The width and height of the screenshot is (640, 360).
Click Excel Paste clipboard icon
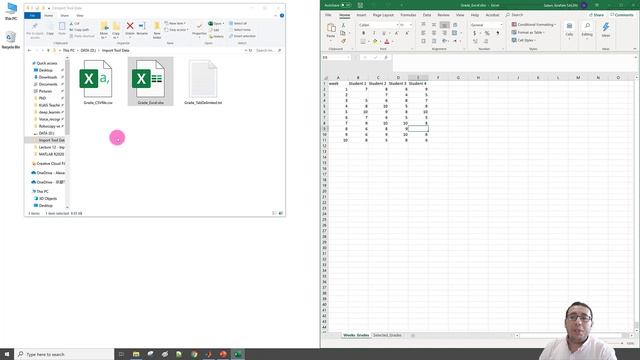coord(331,28)
